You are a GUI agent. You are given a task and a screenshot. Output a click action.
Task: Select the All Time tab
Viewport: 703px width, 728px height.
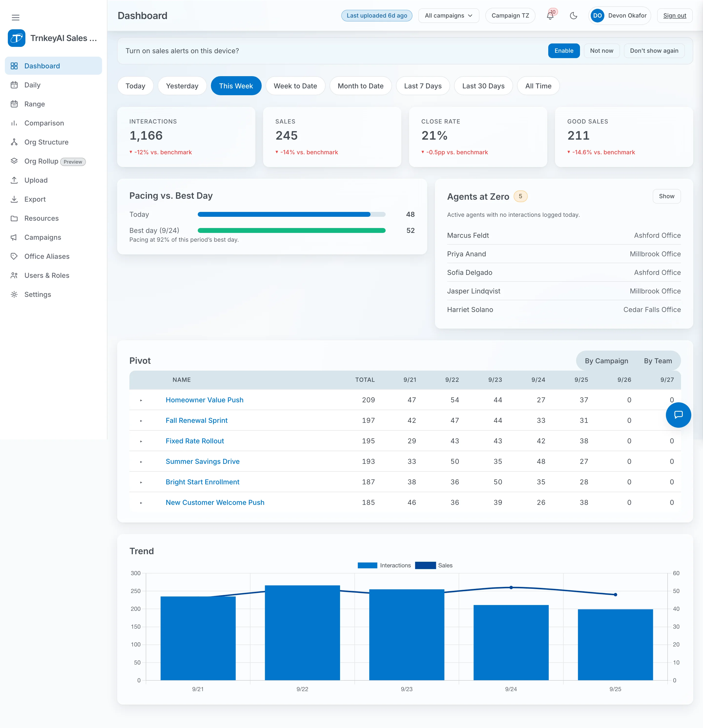click(x=538, y=86)
